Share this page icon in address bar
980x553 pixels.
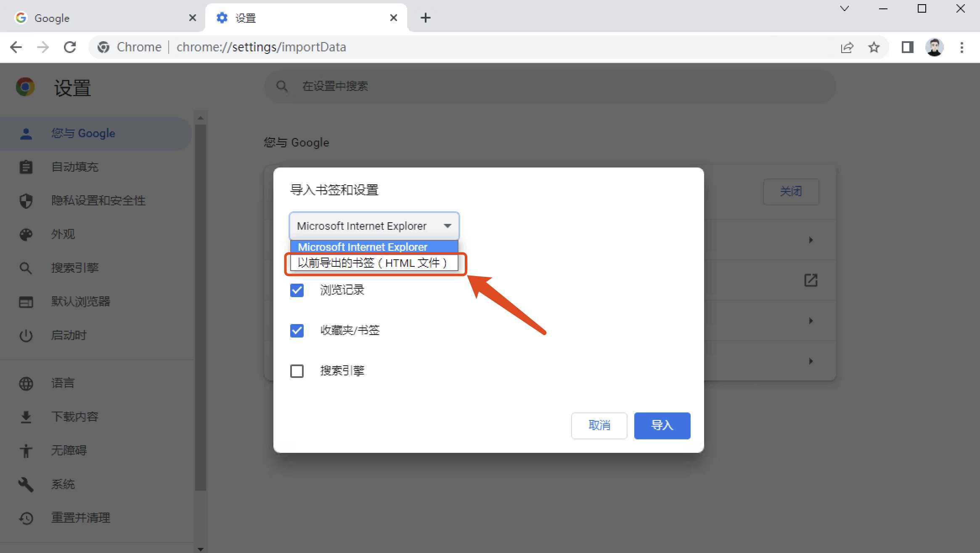pos(847,47)
